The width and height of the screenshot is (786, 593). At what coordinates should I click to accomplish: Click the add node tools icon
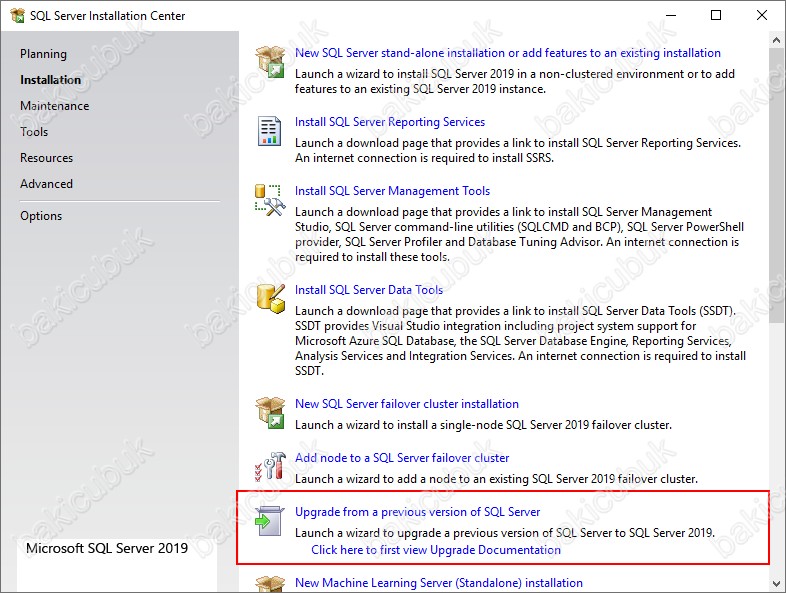click(x=270, y=466)
